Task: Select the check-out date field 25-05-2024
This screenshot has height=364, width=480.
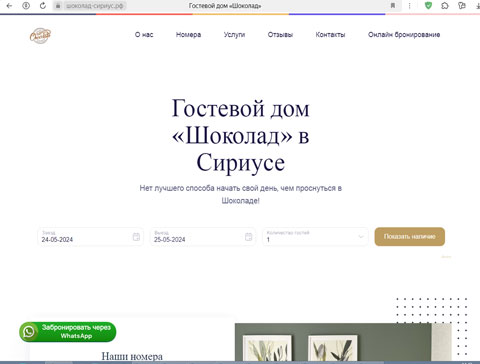Action: [x=203, y=237]
